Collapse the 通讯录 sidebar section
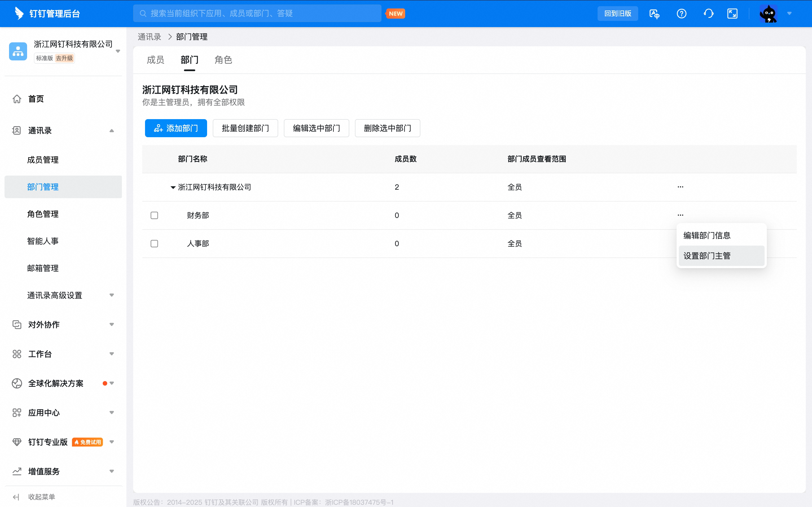812x507 pixels. coord(112,131)
